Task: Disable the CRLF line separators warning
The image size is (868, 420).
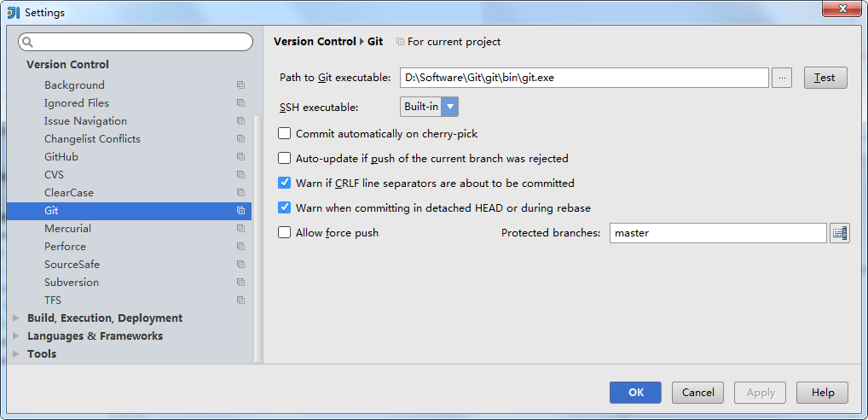Action: (284, 183)
